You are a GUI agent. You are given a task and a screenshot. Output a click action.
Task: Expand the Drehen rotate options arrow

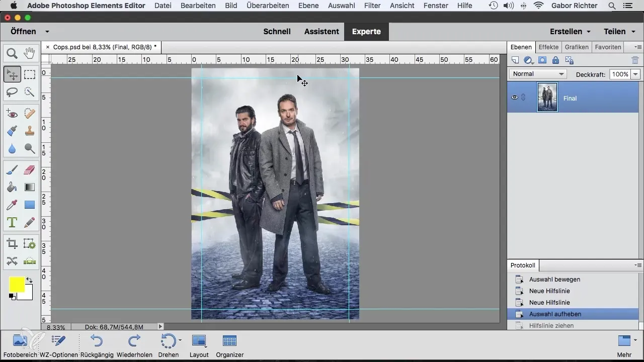[x=180, y=340]
